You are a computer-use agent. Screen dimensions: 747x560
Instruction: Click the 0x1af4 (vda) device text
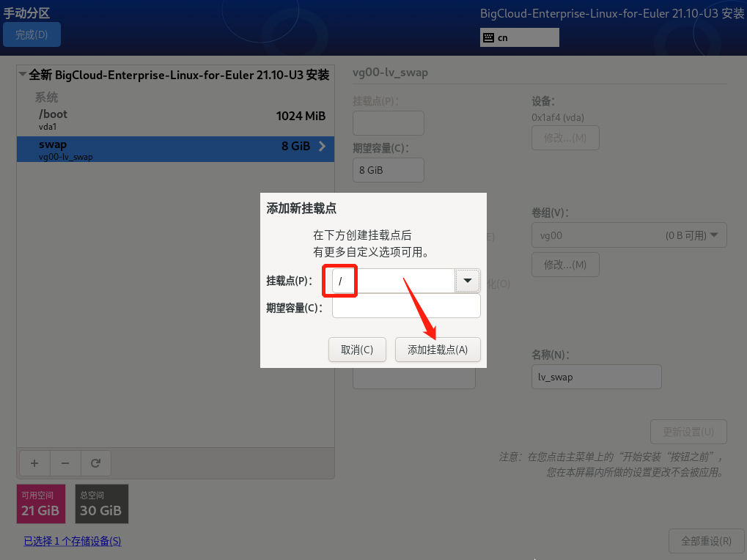[557, 117]
